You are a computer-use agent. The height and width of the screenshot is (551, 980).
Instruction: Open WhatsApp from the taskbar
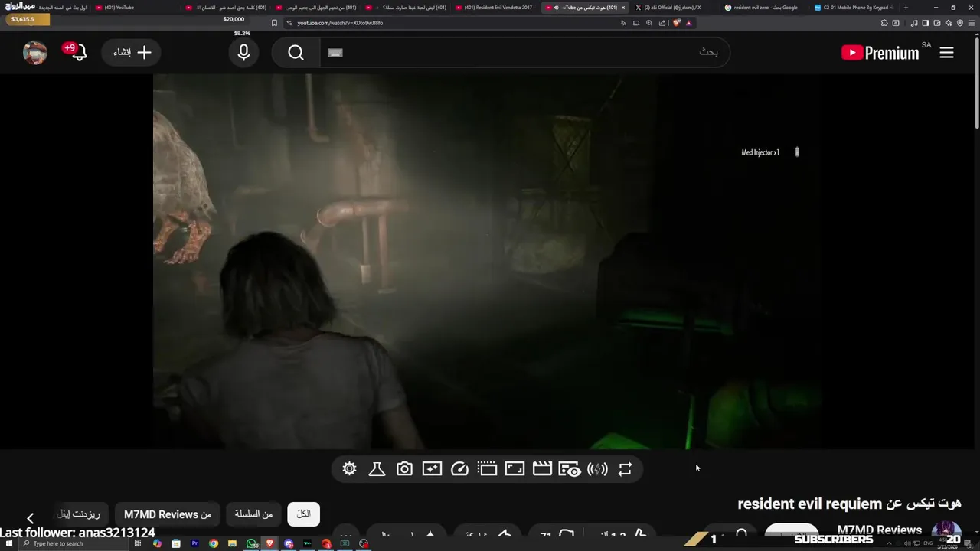pos(251,543)
